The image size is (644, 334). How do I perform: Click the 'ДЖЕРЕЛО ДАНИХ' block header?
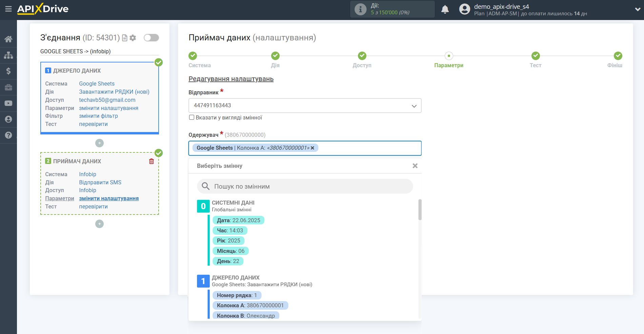tap(77, 71)
